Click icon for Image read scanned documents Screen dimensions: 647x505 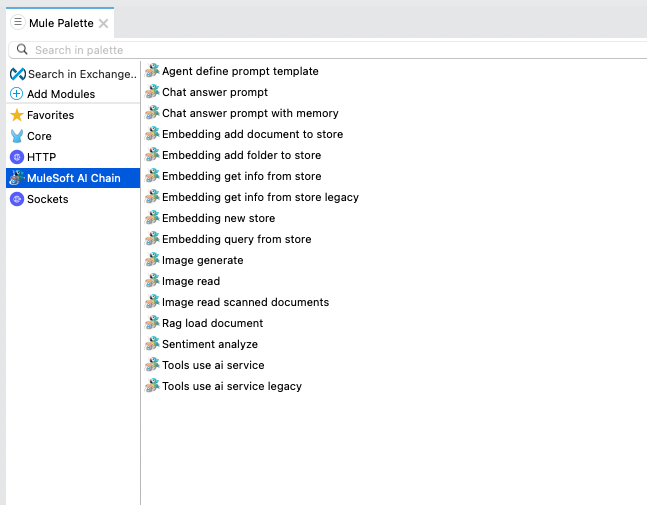152,302
